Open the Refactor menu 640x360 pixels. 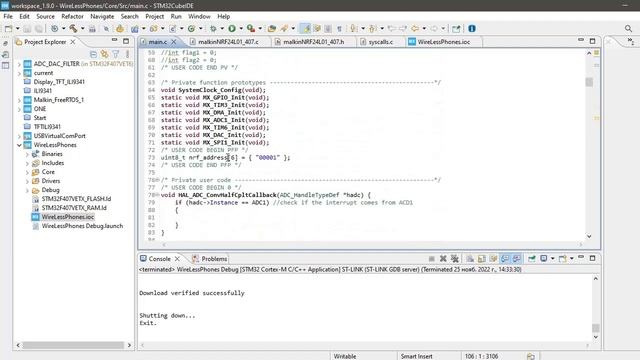(72, 16)
